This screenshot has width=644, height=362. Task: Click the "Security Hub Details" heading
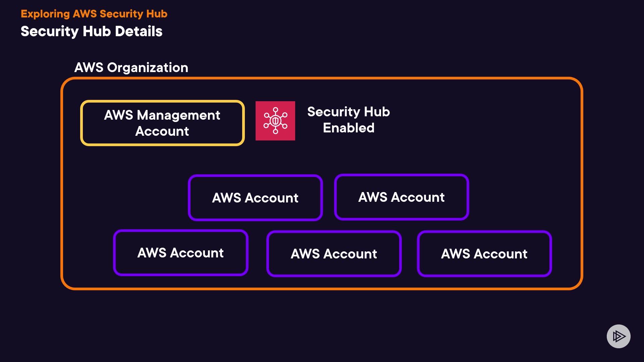[92, 31]
